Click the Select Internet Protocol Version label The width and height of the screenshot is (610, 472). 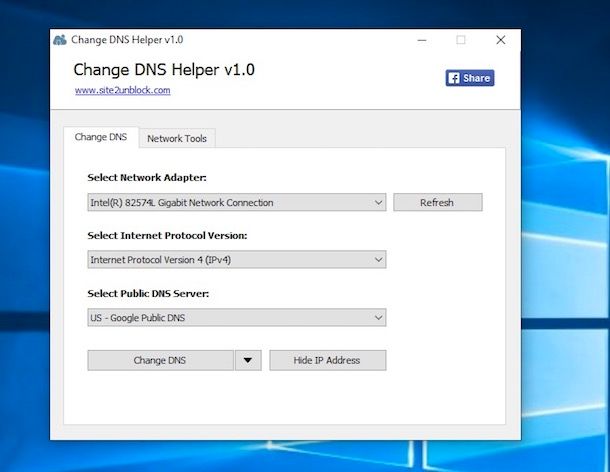coord(167,235)
